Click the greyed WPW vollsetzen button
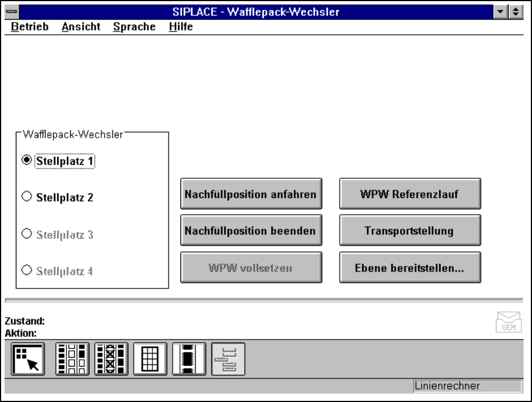 (251, 267)
